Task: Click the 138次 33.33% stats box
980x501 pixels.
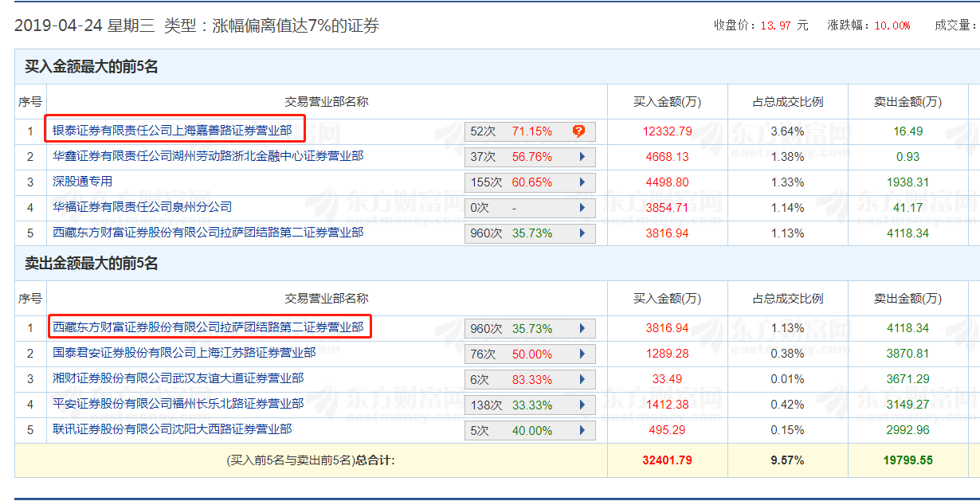Action: click(x=530, y=405)
